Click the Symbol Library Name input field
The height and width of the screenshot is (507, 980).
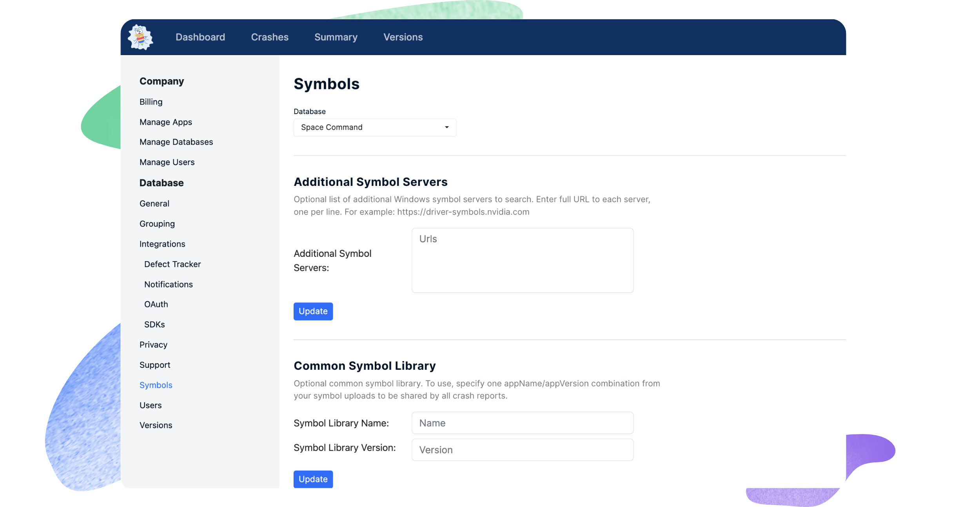coord(522,423)
